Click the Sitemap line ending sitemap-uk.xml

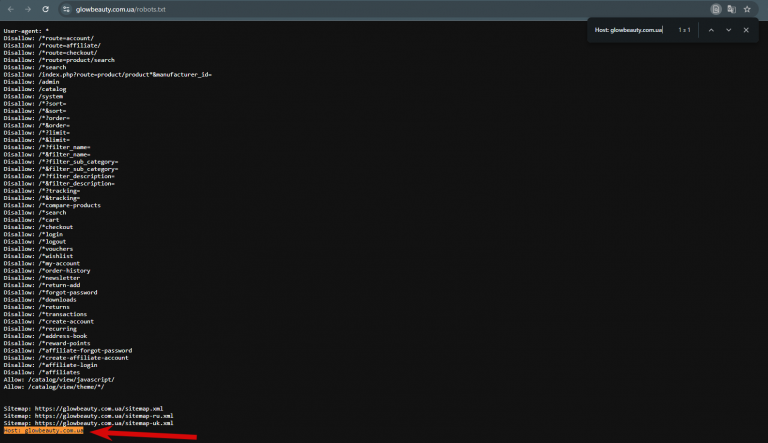click(88, 423)
